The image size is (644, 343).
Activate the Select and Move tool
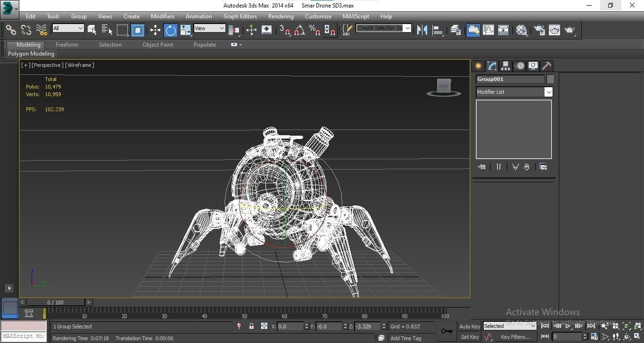(155, 30)
